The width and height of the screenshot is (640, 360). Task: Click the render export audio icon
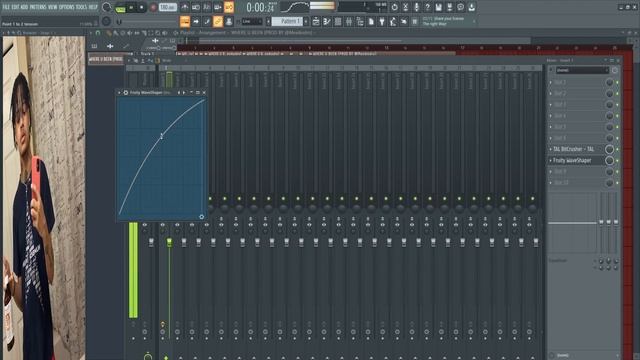coord(449,7)
